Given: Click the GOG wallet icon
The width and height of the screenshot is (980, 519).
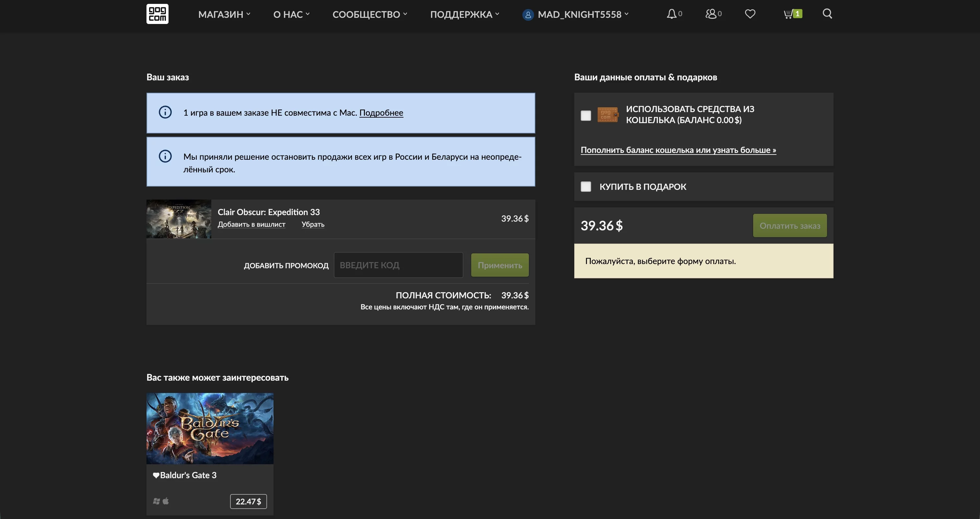Looking at the screenshot, I should click(x=608, y=114).
